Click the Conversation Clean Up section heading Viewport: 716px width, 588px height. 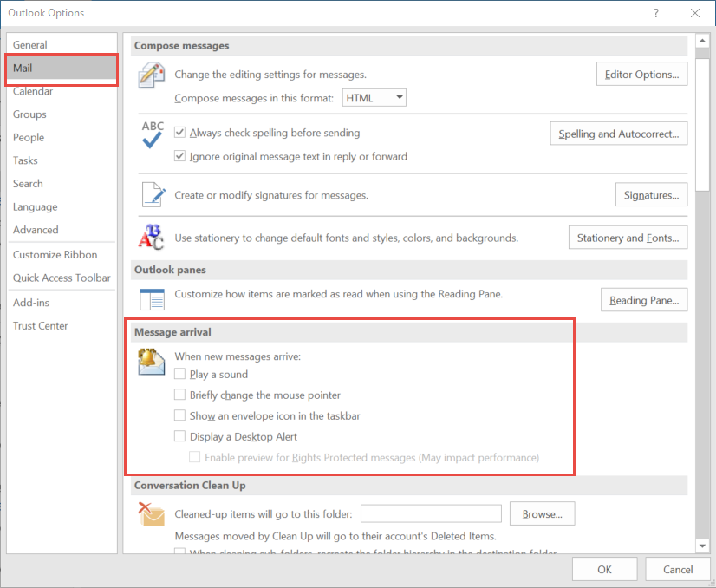[190, 485]
